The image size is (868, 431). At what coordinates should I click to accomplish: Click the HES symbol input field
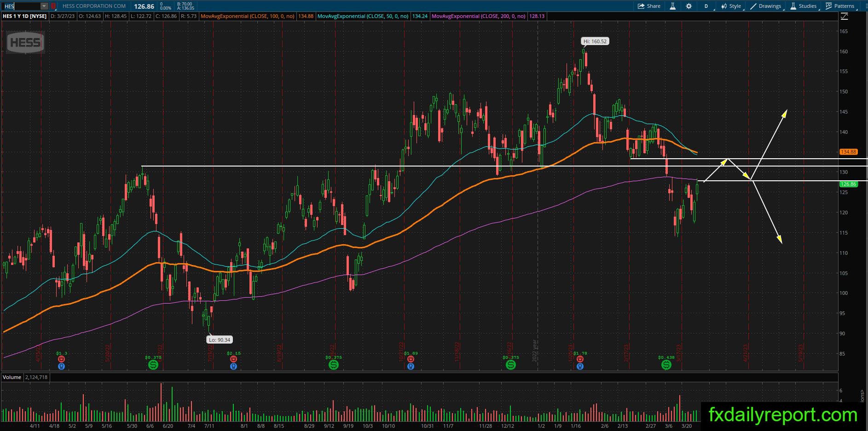[x=22, y=6]
